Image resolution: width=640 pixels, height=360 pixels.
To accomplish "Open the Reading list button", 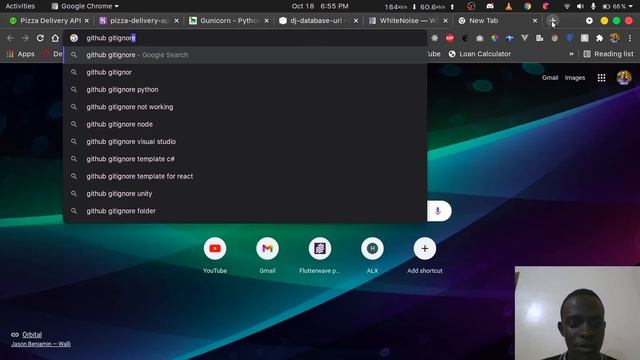I will click(x=609, y=54).
